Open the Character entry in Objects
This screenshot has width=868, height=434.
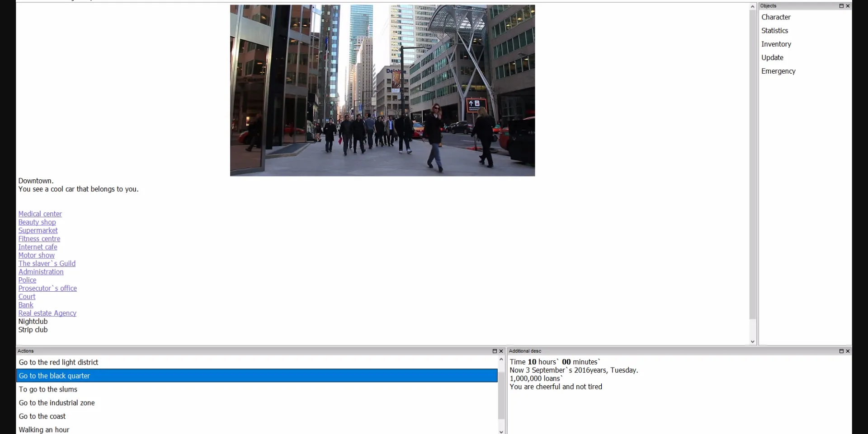776,17
